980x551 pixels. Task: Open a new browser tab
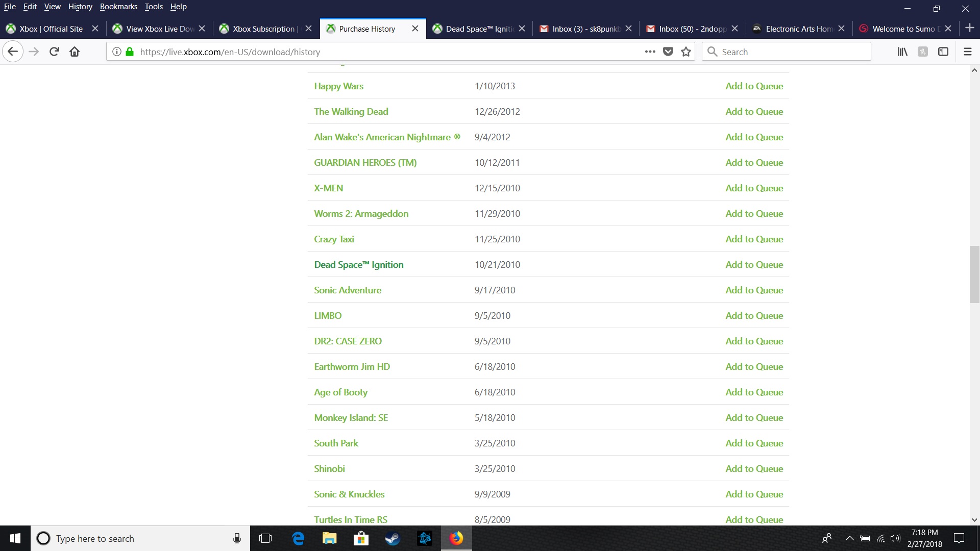tap(969, 28)
